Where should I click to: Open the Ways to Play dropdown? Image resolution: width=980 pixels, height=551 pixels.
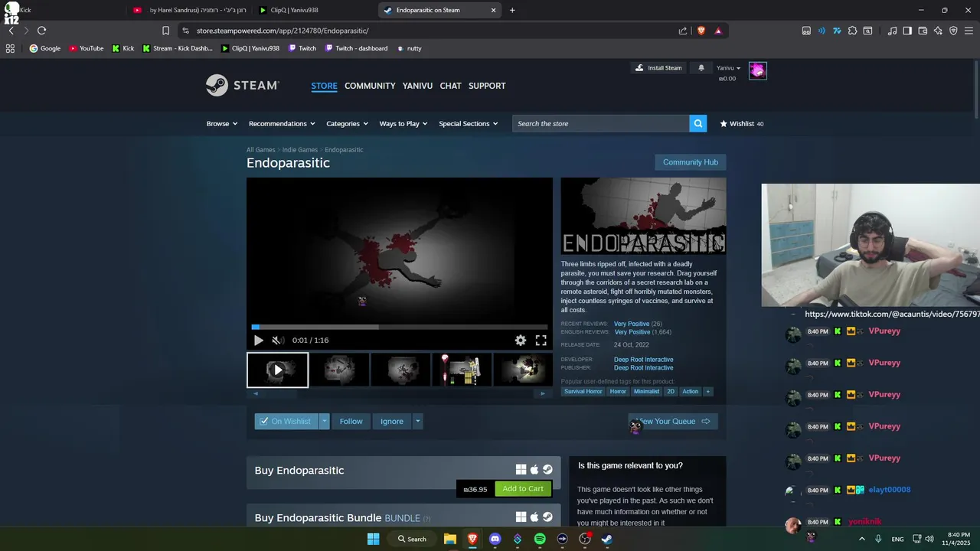click(403, 123)
